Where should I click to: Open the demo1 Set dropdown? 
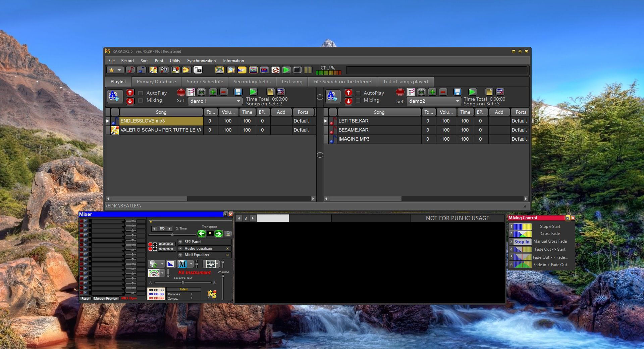click(x=238, y=101)
